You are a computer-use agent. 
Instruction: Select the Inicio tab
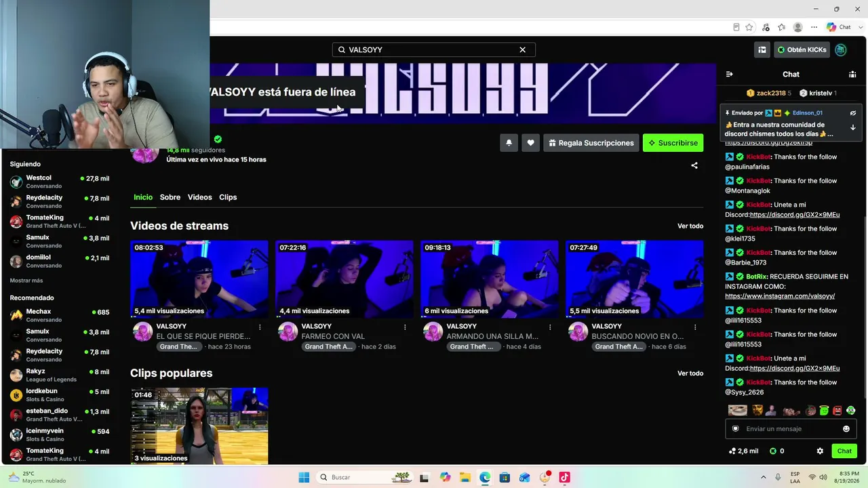pos(143,197)
